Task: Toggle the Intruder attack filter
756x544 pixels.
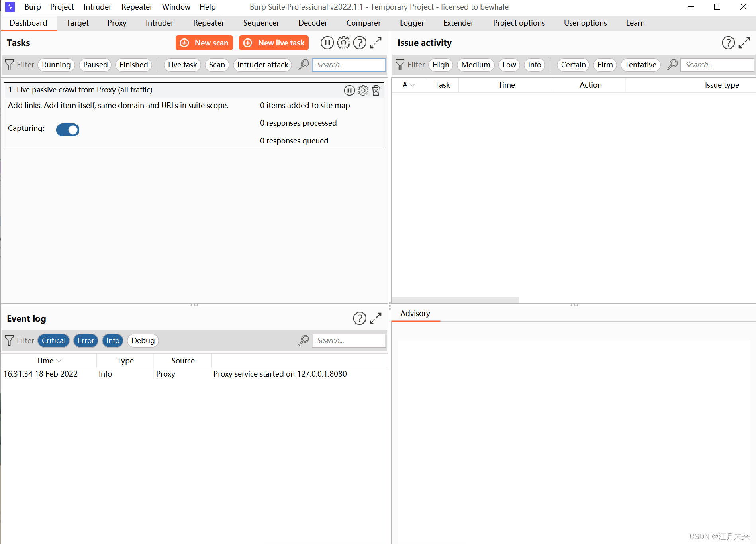Action: pyautogui.click(x=262, y=65)
